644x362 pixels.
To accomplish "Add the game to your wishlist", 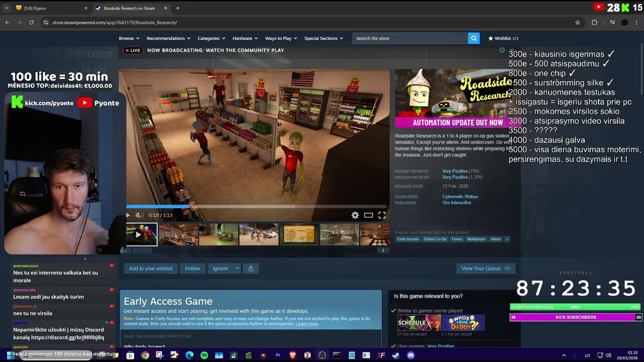I will click(x=150, y=268).
